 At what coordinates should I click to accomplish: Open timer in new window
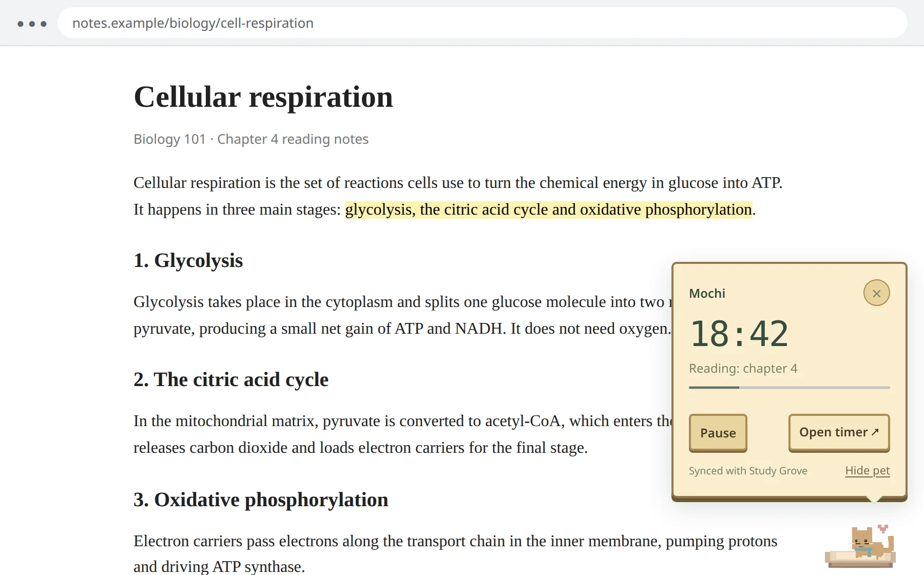pos(839,433)
